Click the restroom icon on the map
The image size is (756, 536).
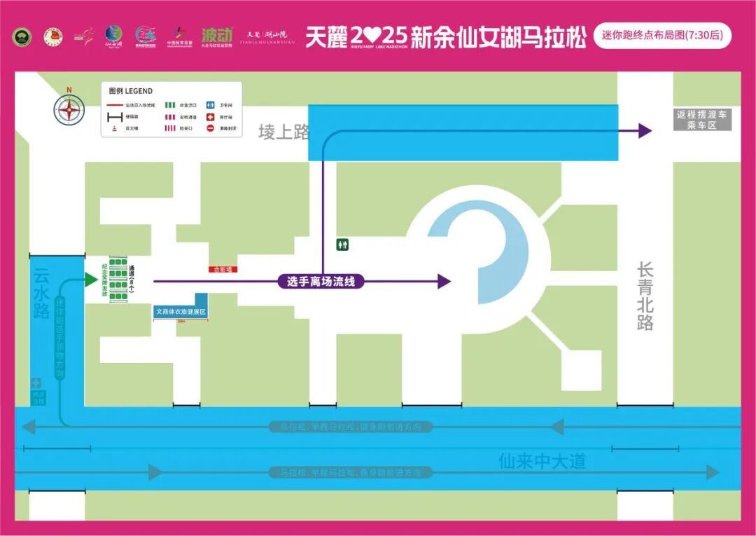(x=342, y=245)
